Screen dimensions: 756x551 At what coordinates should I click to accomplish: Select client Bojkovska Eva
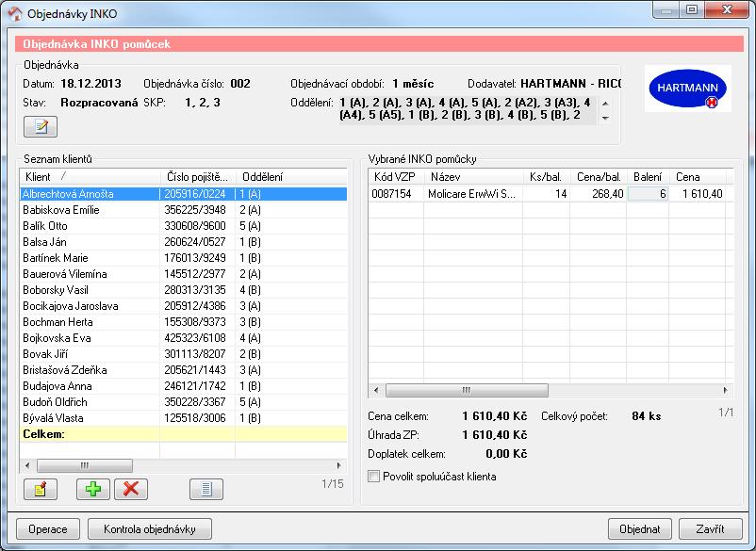pyautogui.click(x=183, y=338)
